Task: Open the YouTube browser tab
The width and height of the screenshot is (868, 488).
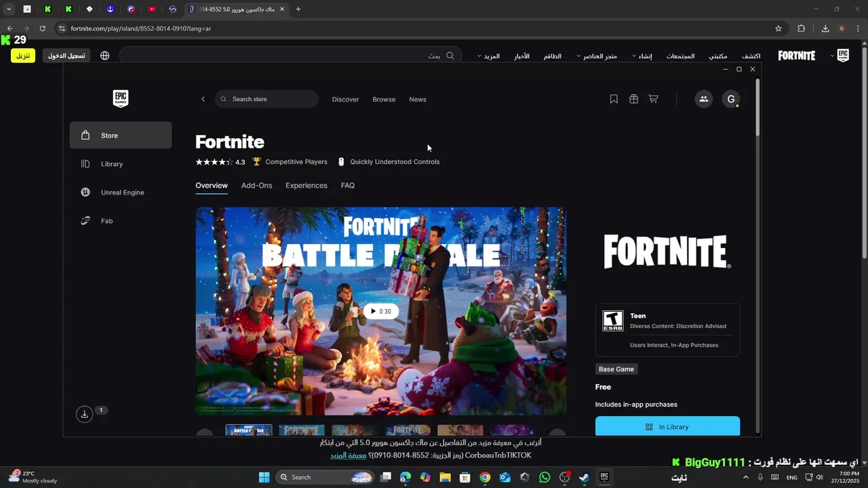Action: pos(152,9)
